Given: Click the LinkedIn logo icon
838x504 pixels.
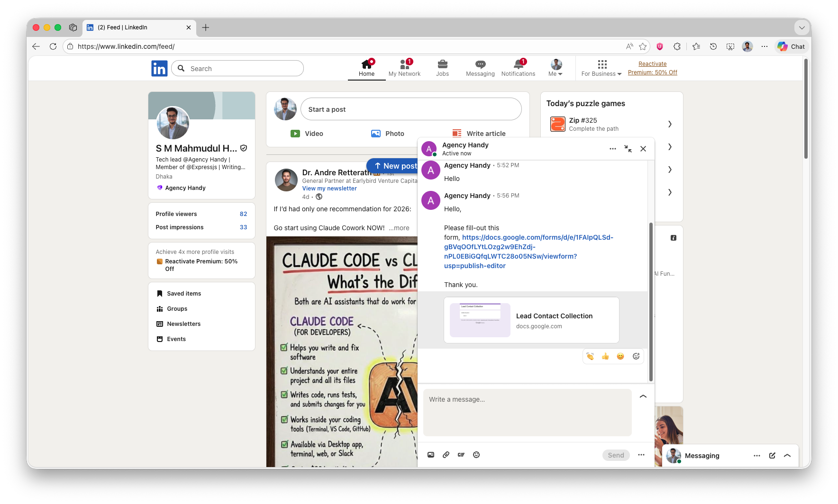Looking at the screenshot, I should pyautogui.click(x=159, y=69).
